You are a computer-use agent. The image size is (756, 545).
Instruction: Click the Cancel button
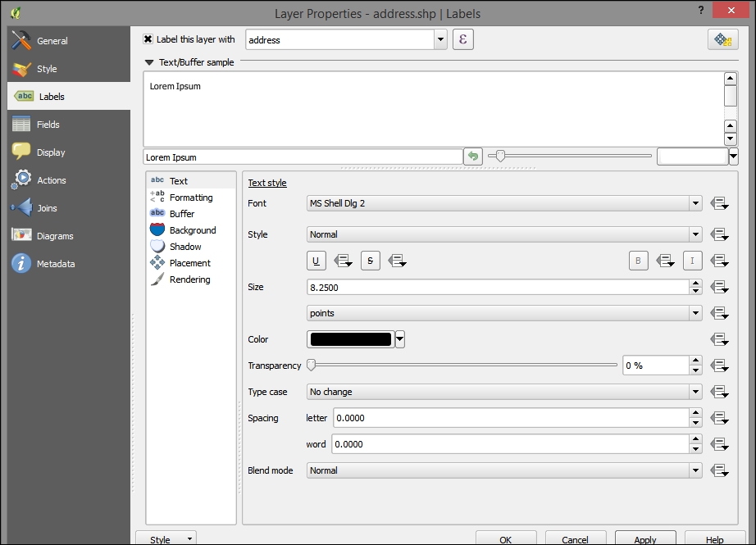click(x=575, y=539)
